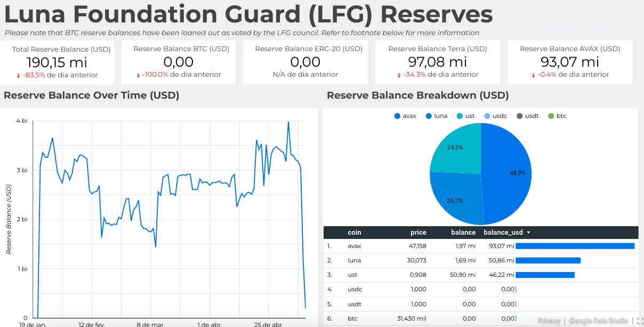The width and height of the screenshot is (644, 327).
Task: Select the usdt legend label
Action: [532, 116]
